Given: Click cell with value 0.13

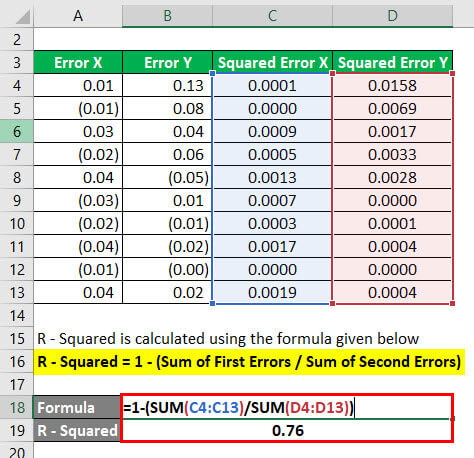Looking at the screenshot, I should point(167,86).
